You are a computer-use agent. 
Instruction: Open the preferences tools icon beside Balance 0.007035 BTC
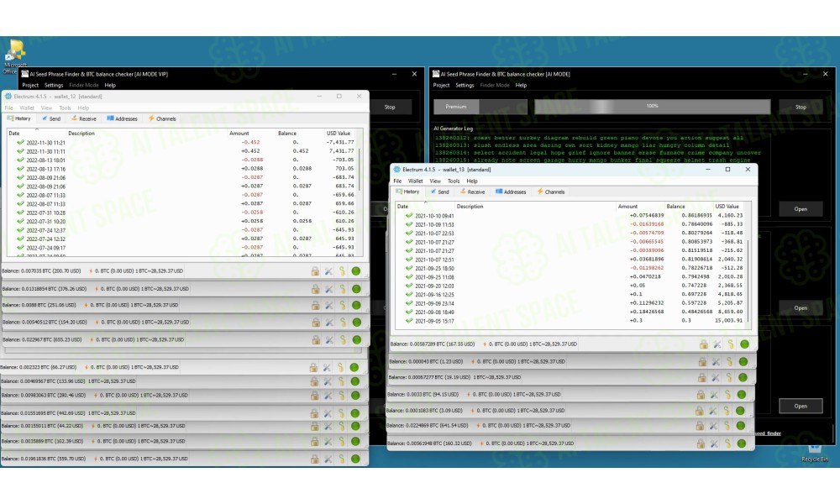point(328,271)
